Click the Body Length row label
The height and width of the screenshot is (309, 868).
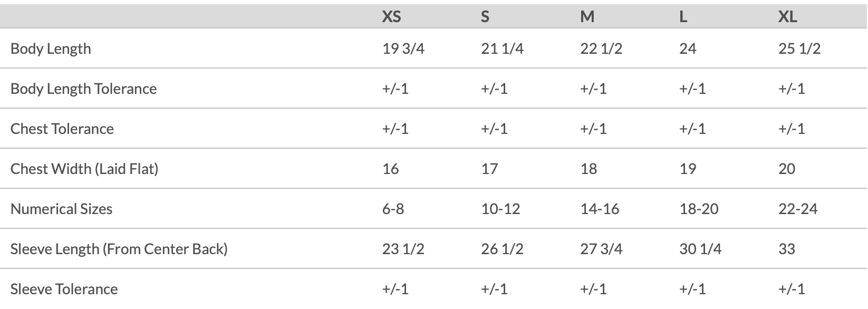click(x=51, y=49)
